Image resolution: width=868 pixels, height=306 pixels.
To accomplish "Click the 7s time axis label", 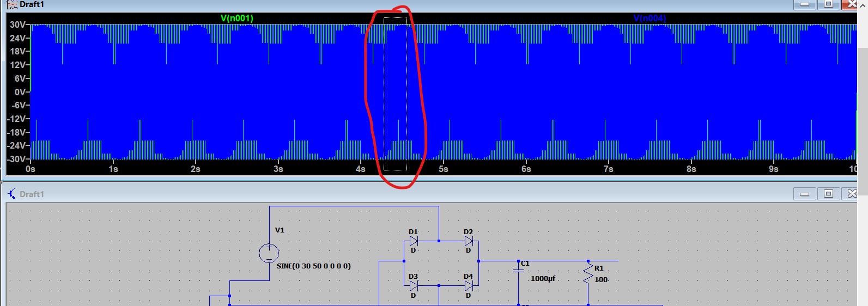I will 609,169.
